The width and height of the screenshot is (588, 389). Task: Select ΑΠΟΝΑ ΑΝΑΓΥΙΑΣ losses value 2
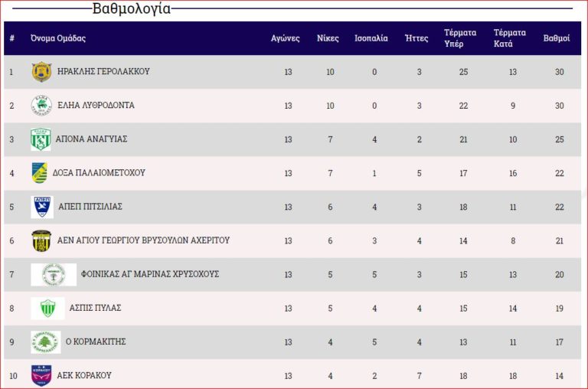(420, 139)
